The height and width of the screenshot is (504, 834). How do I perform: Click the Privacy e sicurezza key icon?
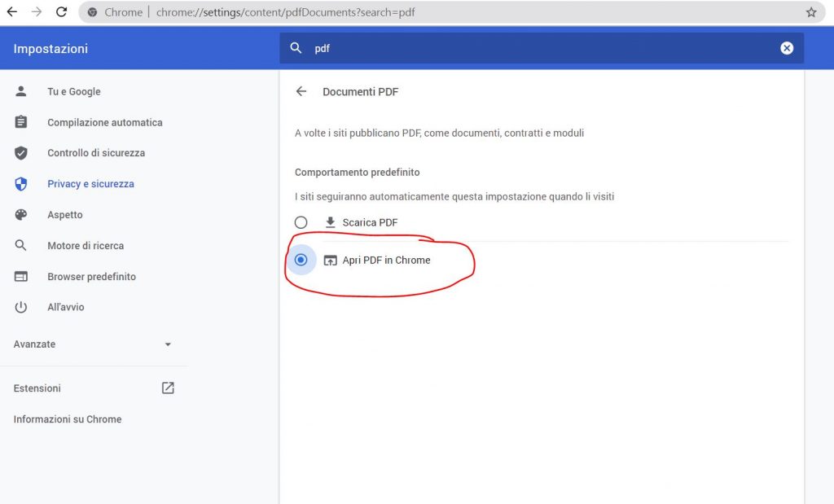(x=21, y=183)
